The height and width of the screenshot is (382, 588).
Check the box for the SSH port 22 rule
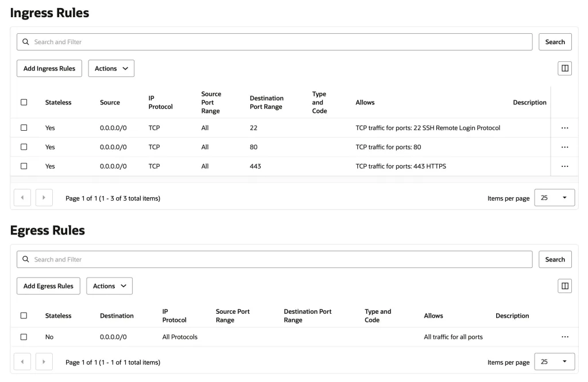coord(24,128)
